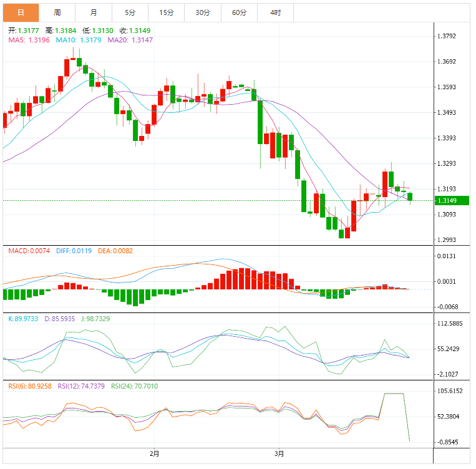This screenshot has height=469, width=476.
Task: Click the 1.2993 price axis label
Action: coord(446,240)
